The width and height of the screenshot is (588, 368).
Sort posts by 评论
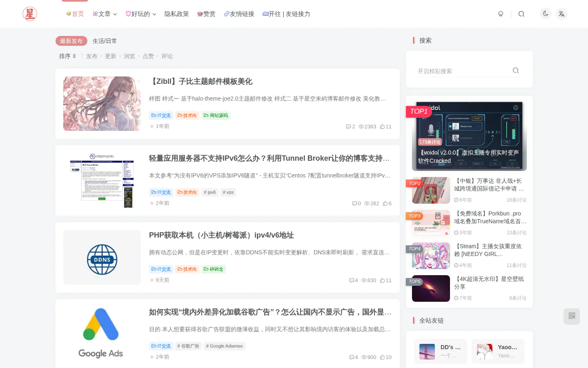click(167, 56)
